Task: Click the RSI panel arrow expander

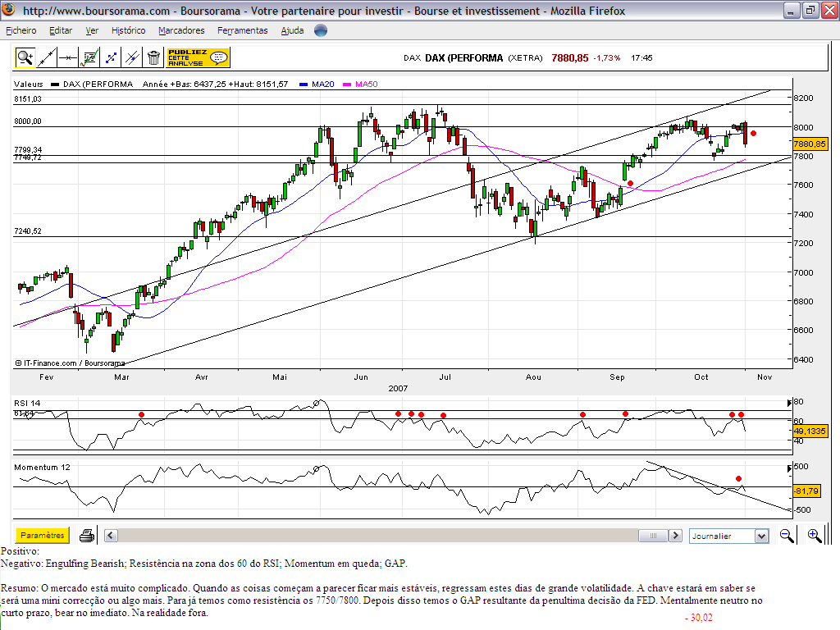Action: [789, 403]
